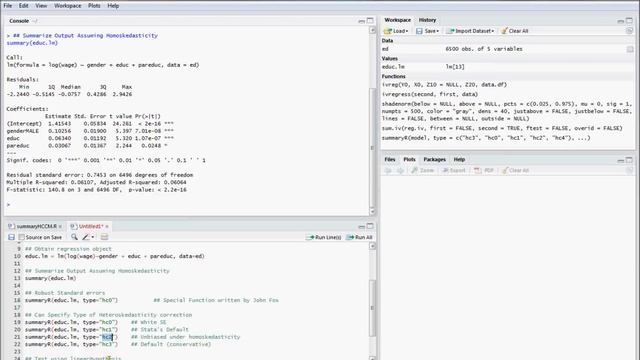Switch to the Files tab
This screenshot has height=360, width=640.
click(390, 160)
